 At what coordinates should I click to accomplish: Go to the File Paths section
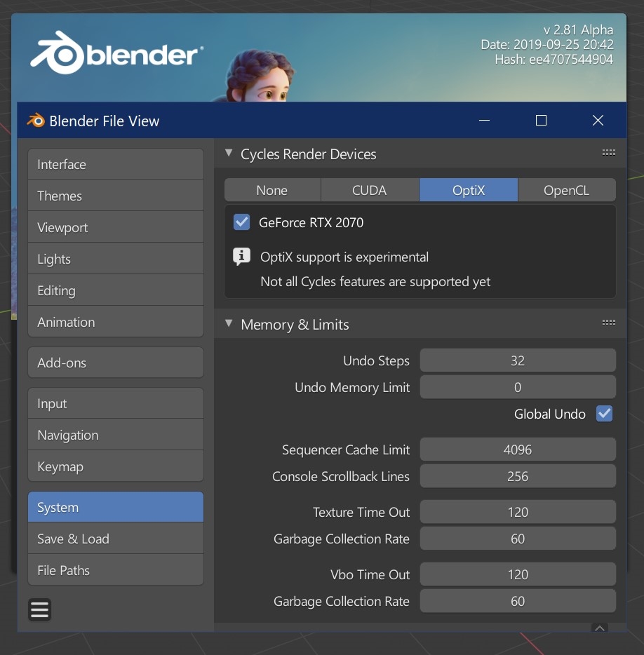pyautogui.click(x=116, y=570)
